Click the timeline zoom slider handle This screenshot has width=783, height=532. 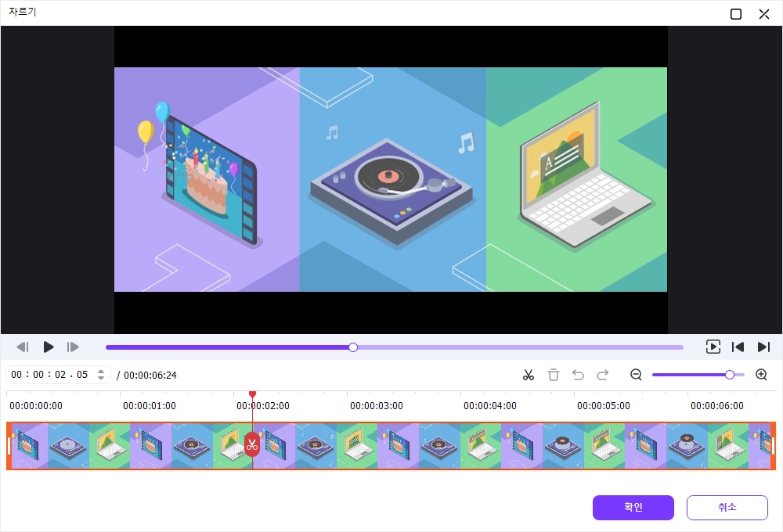click(730, 375)
